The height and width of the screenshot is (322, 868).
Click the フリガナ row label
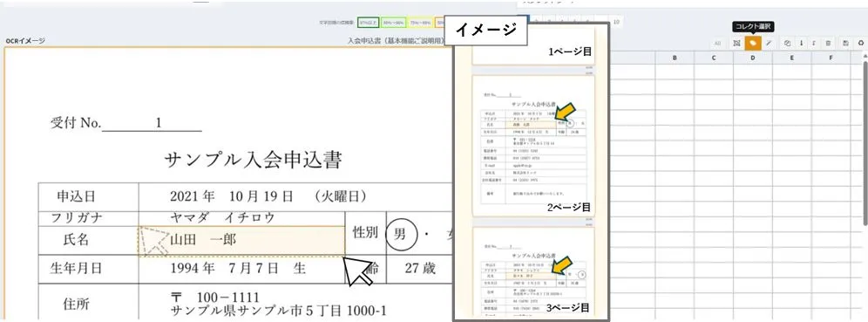click(77, 218)
